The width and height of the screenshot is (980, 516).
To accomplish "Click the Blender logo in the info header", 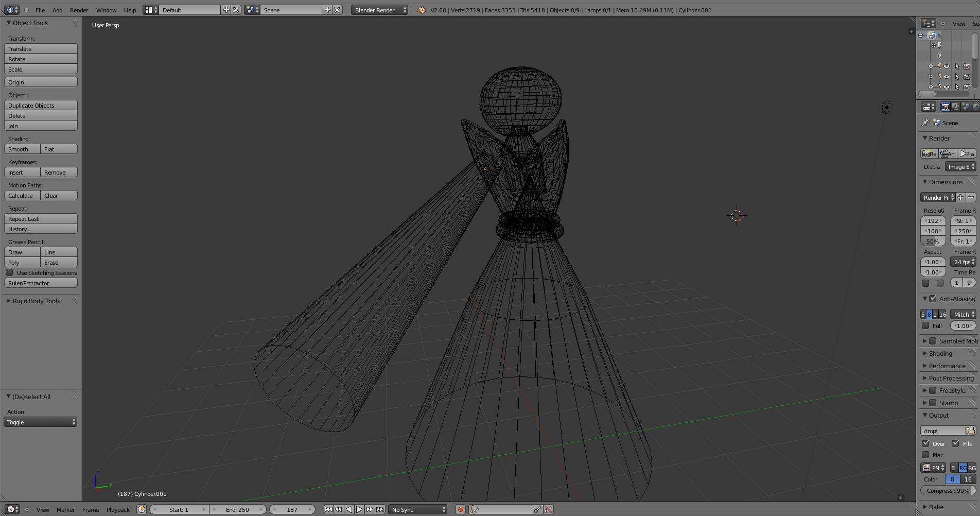I will click(422, 10).
